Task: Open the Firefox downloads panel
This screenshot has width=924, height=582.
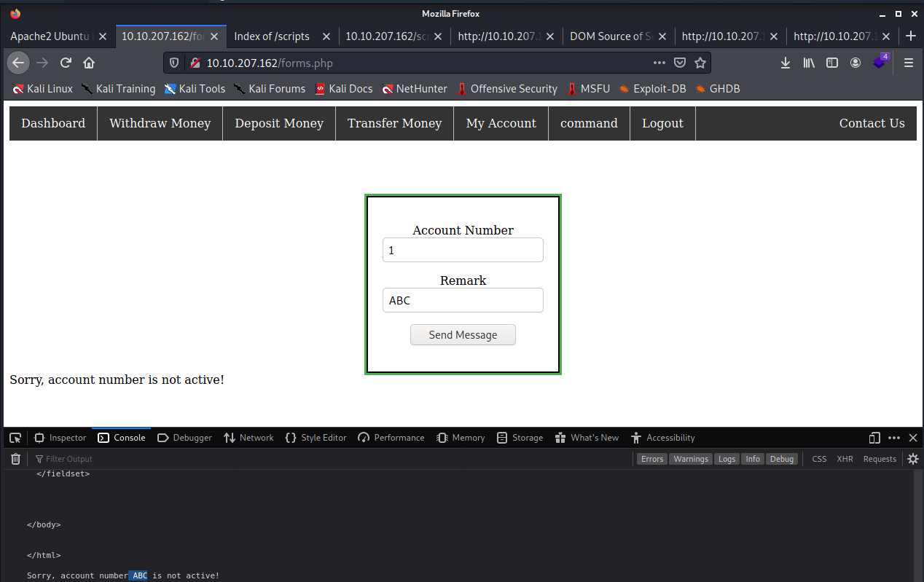Action: [786, 63]
